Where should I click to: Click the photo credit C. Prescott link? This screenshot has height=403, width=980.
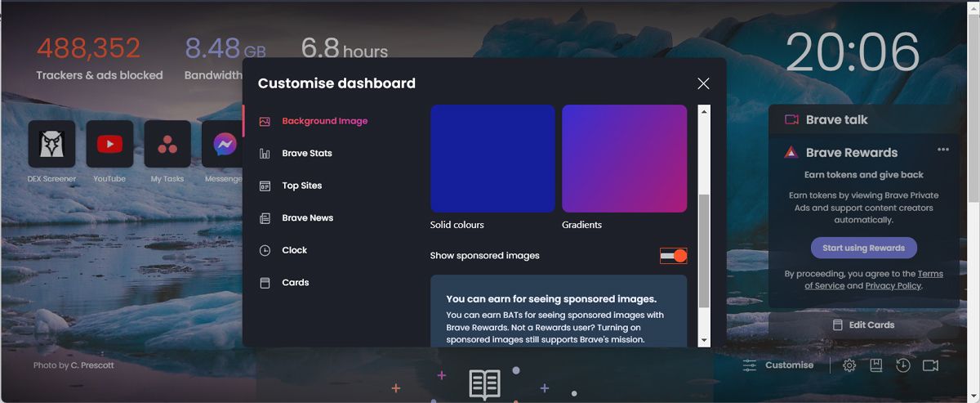click(x=92, y=365)
